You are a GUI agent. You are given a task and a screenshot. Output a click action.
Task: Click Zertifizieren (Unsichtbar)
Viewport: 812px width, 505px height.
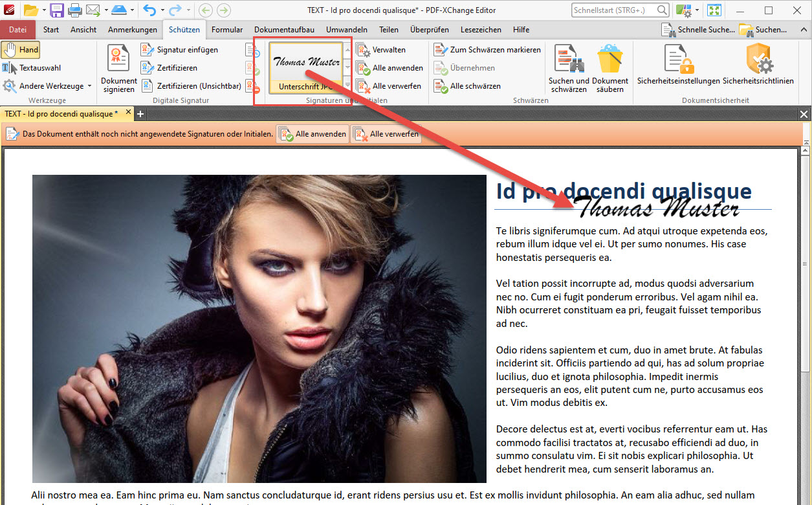point(192,86)
